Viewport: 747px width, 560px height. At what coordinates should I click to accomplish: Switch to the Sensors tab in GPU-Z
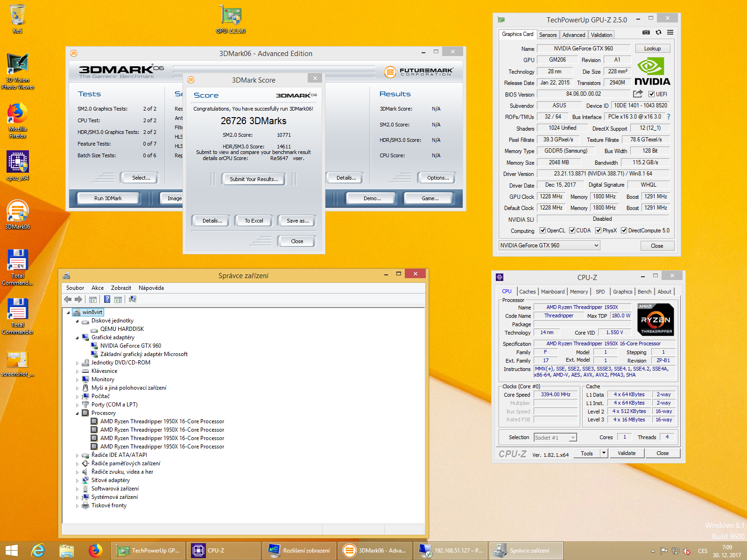(x=548, y=35)
